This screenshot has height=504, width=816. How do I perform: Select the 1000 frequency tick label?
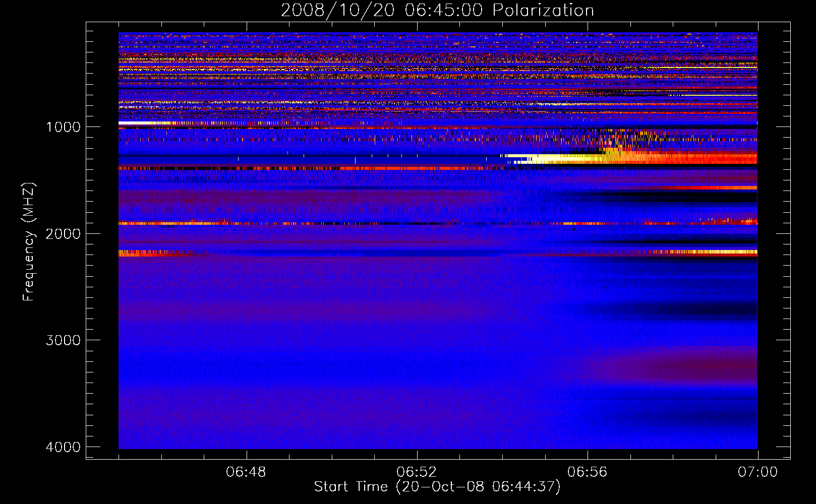click(x=63, y=127)
